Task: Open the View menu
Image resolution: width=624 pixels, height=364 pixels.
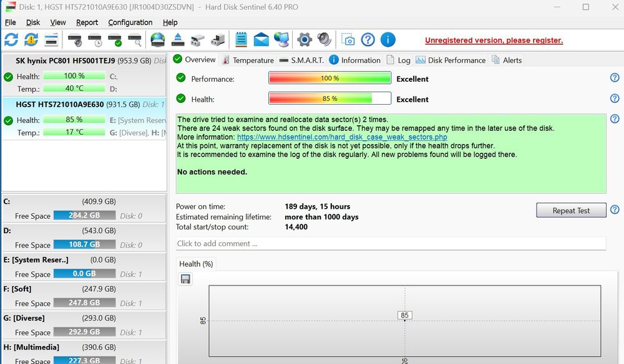Action: (x=57, y=22)
